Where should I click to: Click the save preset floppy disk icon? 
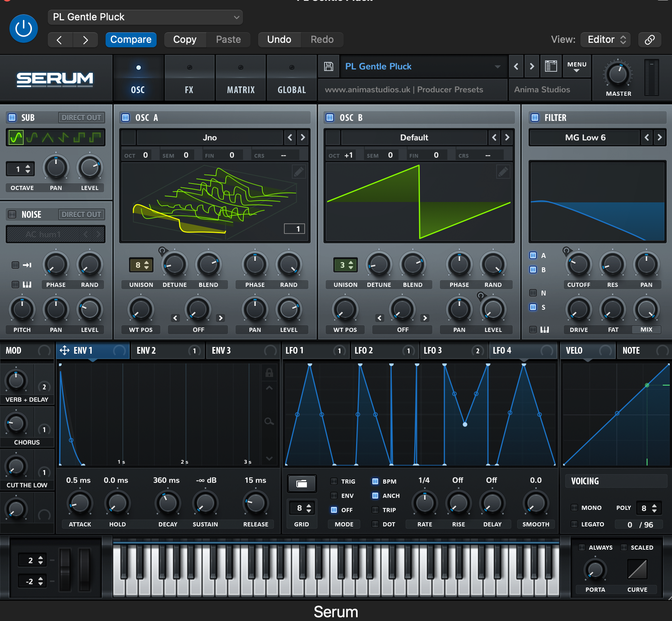click(x=329, y=66)
